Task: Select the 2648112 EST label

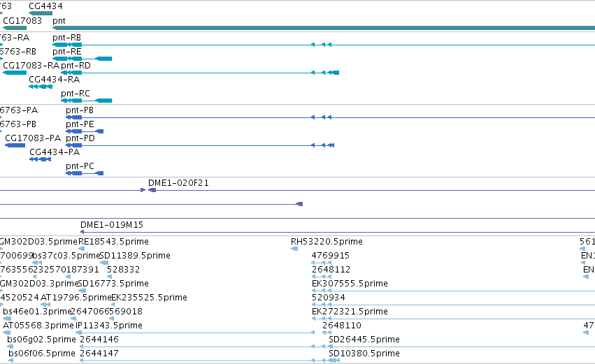Action: tap(331, 270)
